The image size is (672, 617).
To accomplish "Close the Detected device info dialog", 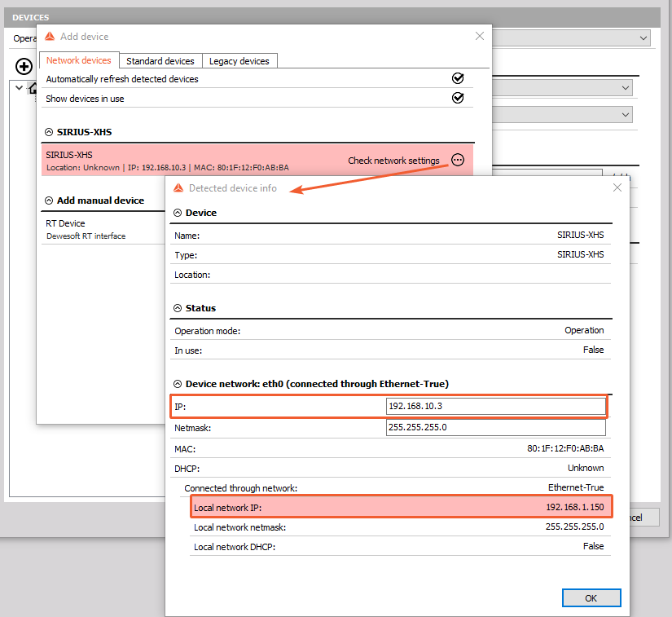I will pos(617,187).
